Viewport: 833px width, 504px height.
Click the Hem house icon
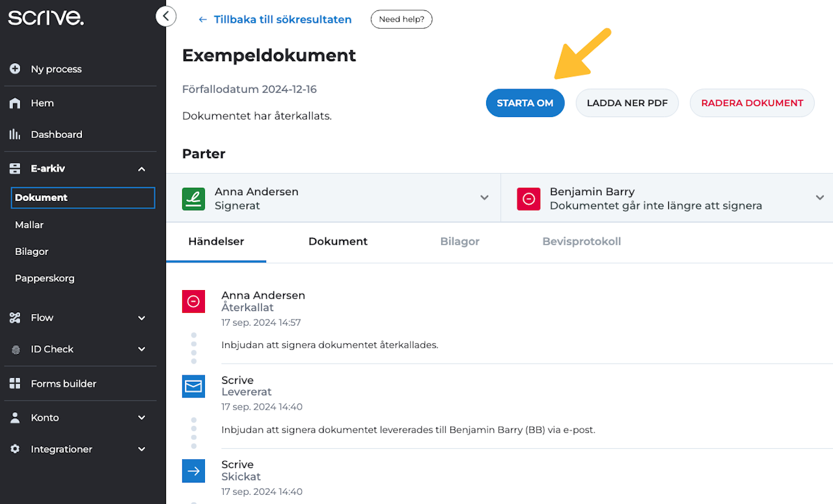[15, 103]
